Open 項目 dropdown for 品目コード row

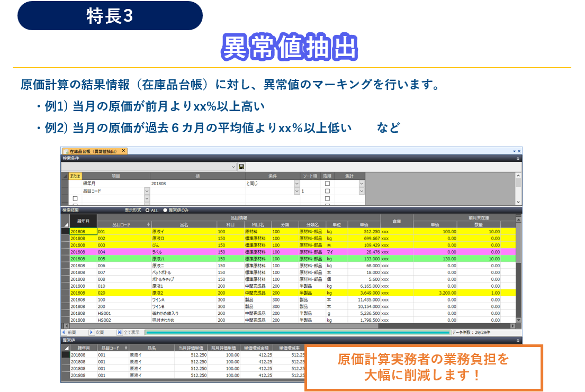pyautogui.click(x=147, y=191)
